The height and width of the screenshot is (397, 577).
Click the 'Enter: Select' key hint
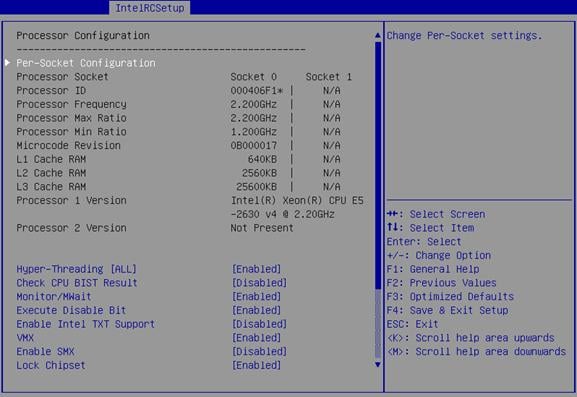[424, 242]
